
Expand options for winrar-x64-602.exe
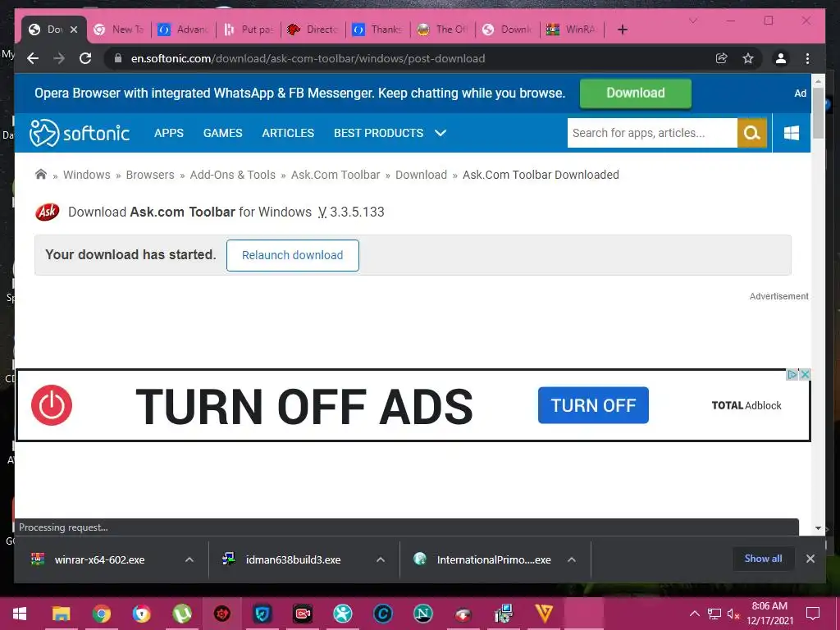189,559
